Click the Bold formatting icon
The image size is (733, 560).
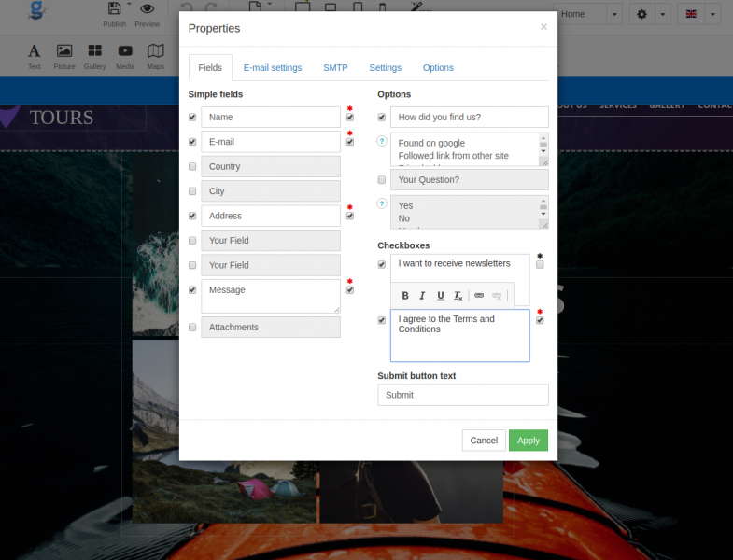tap(405, 296)
